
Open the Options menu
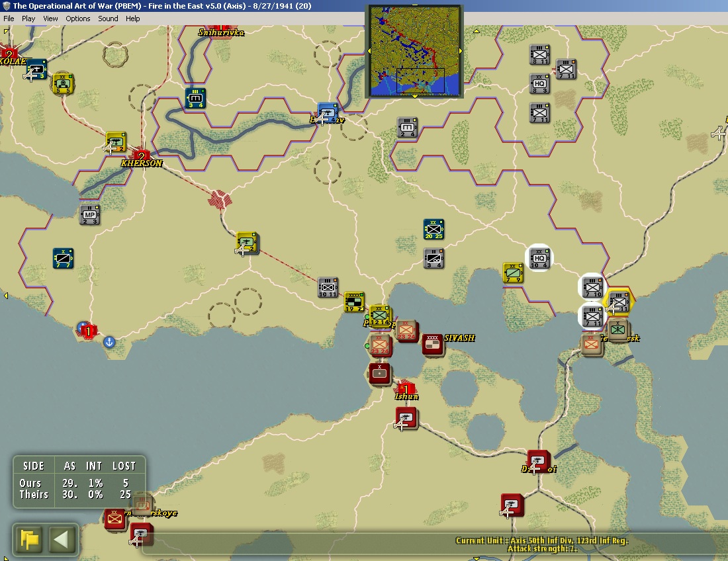click(77, 19)
